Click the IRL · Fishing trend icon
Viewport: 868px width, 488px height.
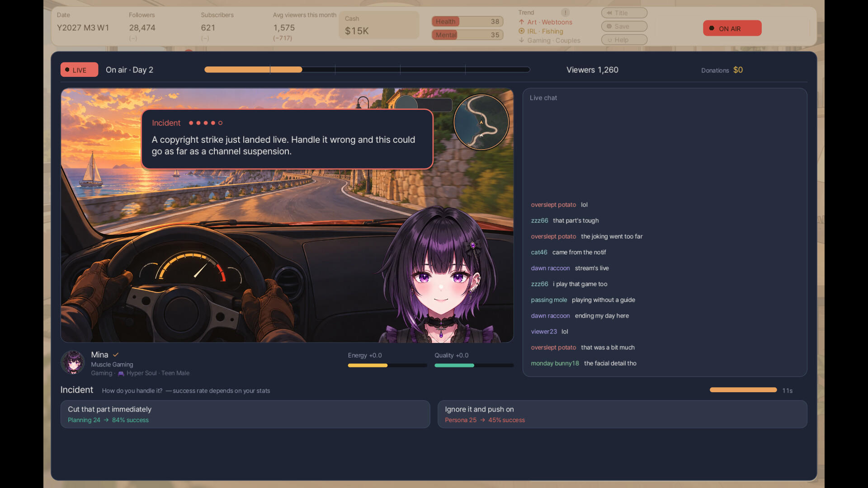[x=522, y=31]
